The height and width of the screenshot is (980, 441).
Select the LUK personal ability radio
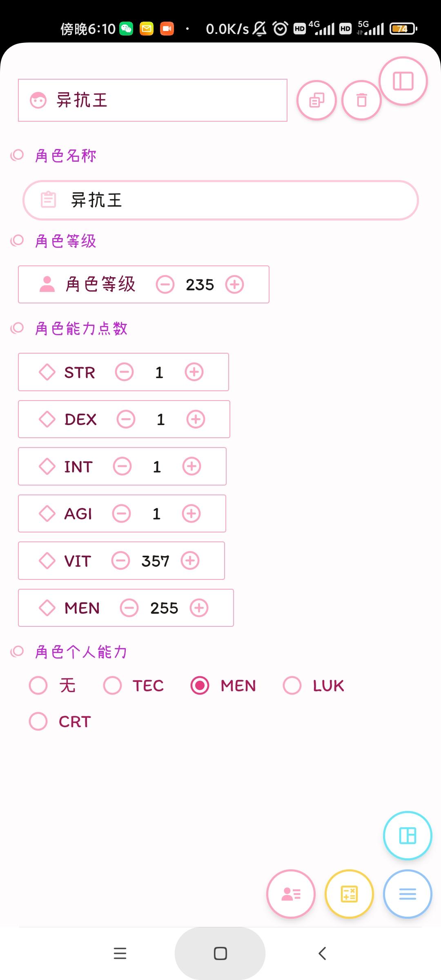(292, 686)
